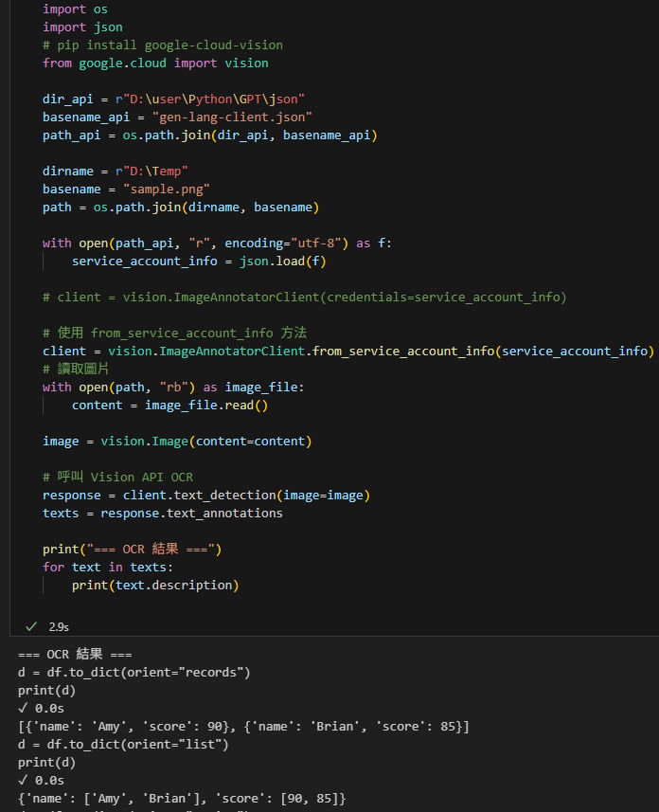Click the json.load(f) line

pyautogui.click(x=199, y=261)
